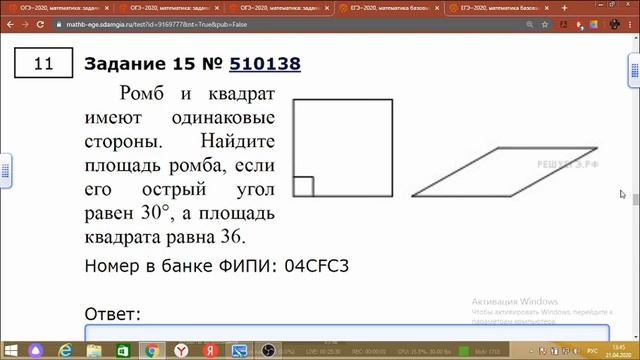640x360 pixels.
Task: Select the active ЕГЭ-2020 математика tab
Action: click(x=390, y=8)
